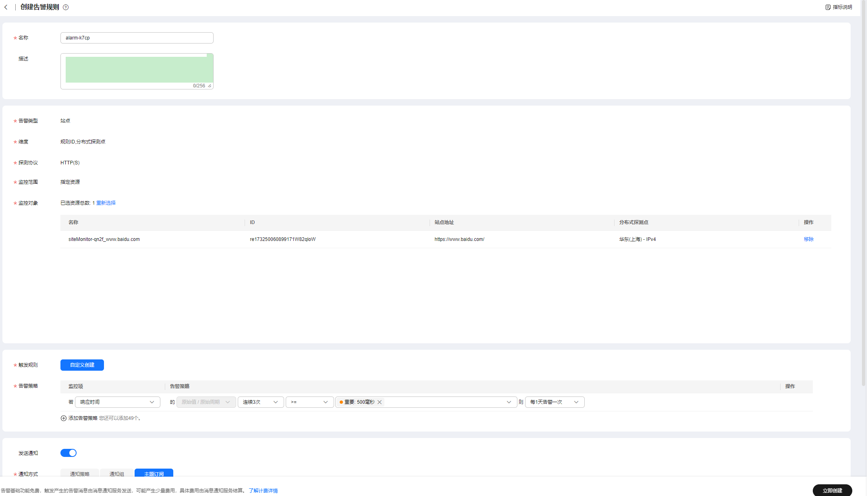
Task: Open the >= operator dropdown
Action: (x=309, y=402)
